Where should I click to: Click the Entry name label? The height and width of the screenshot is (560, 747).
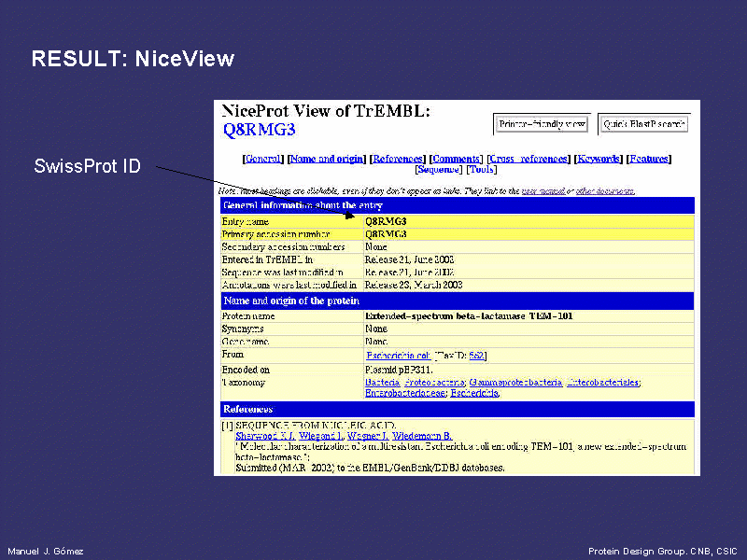(245, 222)
